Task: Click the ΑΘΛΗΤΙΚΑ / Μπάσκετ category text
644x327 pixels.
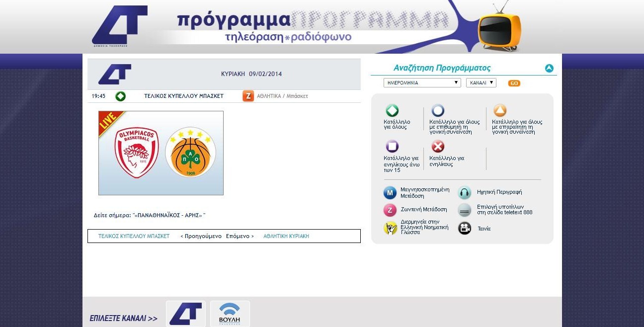Action: 282,96
